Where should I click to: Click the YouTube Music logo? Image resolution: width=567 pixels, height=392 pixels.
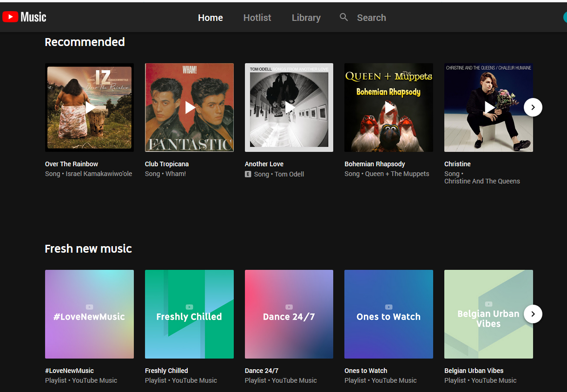[x=24, y=17]
